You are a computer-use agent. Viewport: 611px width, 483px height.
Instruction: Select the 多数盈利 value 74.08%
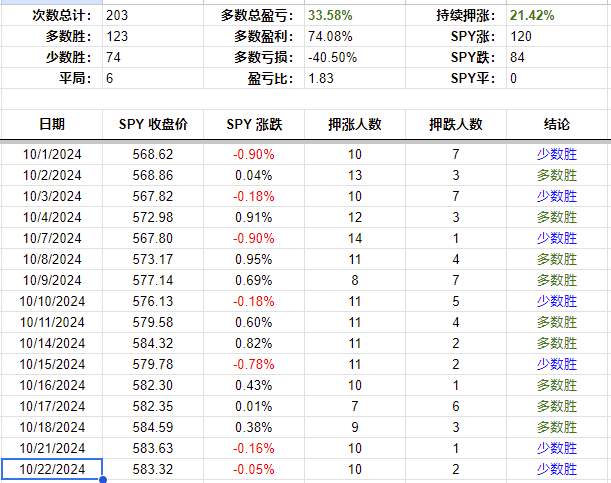[355, 37]
